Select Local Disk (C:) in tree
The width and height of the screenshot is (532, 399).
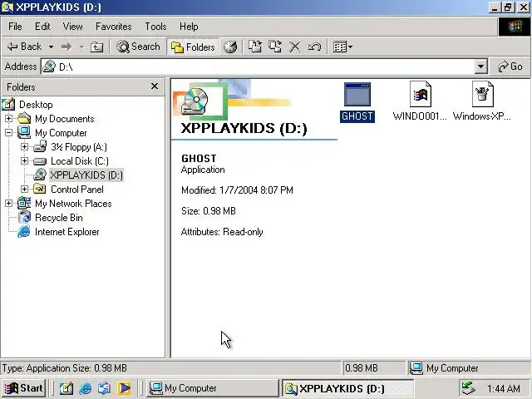click(x=80, y=161)
